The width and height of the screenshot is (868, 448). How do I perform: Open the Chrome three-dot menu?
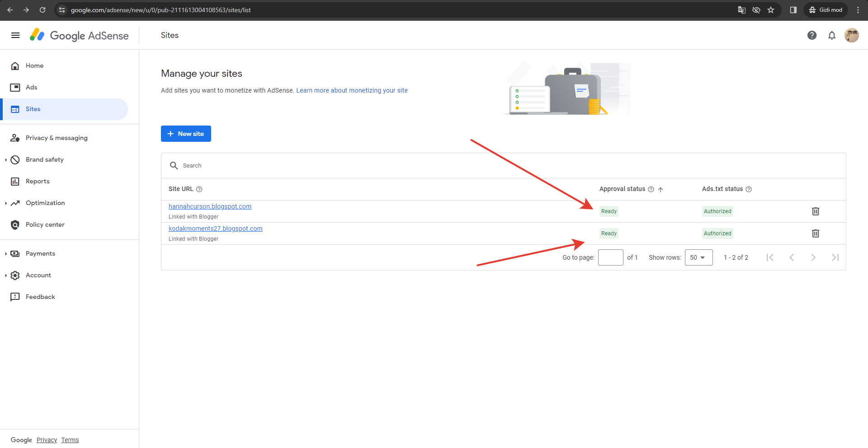[858, 10]
